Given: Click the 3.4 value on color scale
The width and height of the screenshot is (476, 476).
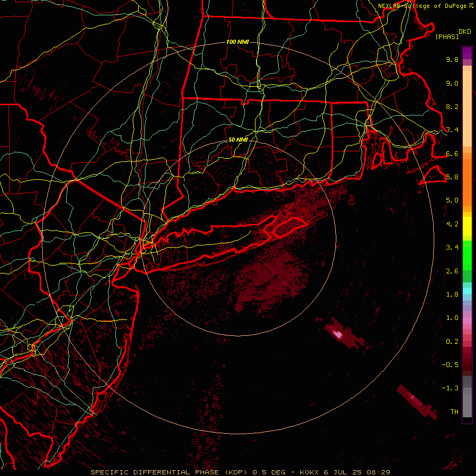Looking at the screenshot, I should click(x=452, y=248).
